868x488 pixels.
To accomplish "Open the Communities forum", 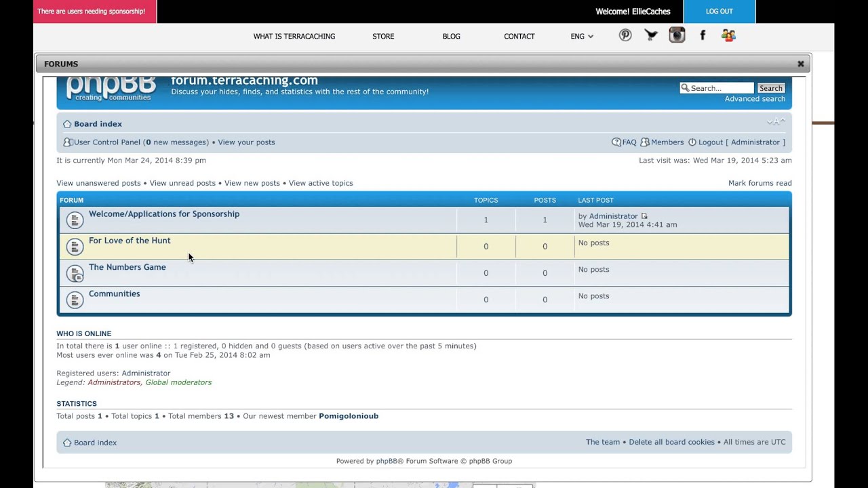I will (115, 293).
